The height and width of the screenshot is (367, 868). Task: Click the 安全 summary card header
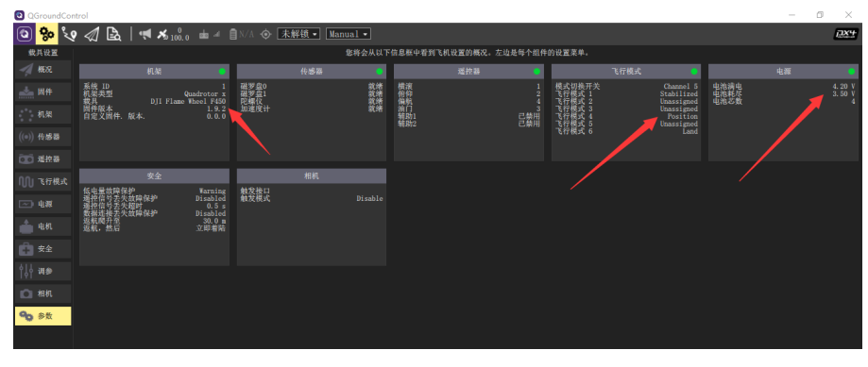[155, 176]
